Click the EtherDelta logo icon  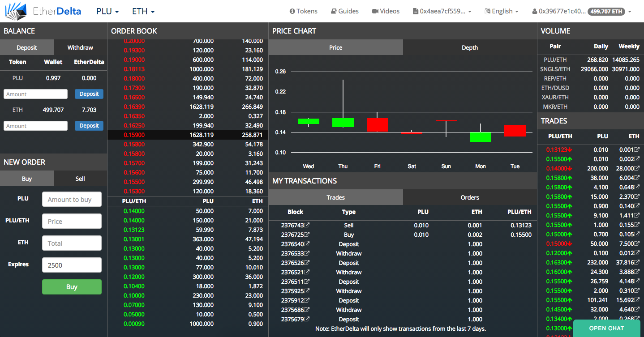pyautogui.click(x=16, y=11)
